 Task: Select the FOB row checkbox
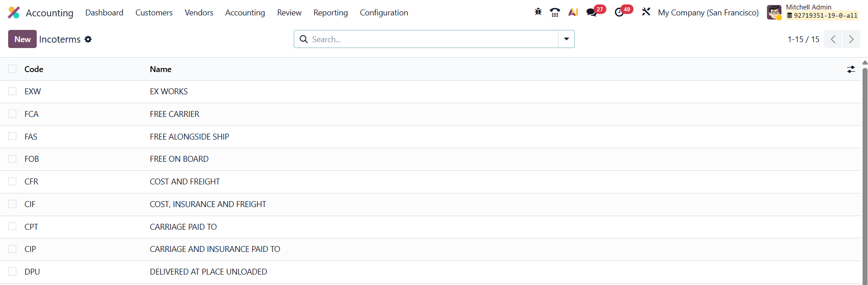click(12, 159)
